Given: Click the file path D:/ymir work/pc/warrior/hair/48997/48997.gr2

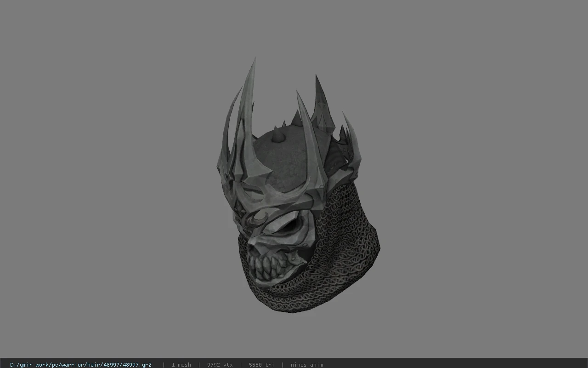Looking at the screenshot, I should [81, 365].
